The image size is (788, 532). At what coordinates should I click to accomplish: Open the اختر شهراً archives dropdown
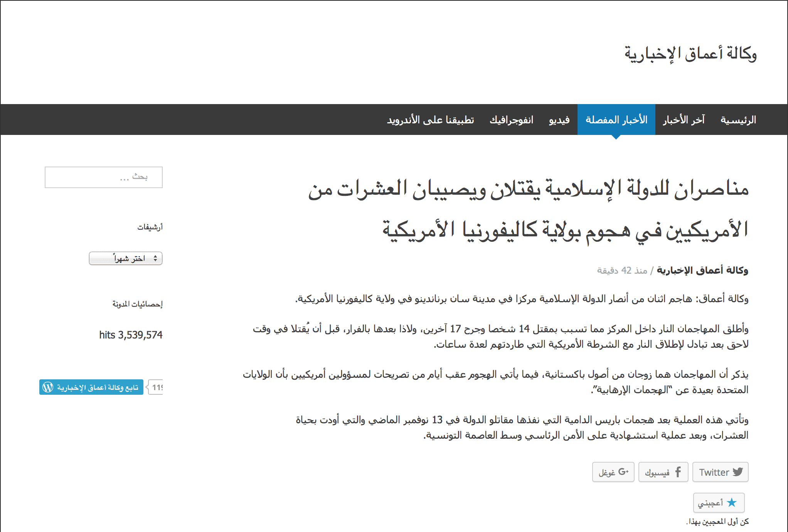click(126, 258)
